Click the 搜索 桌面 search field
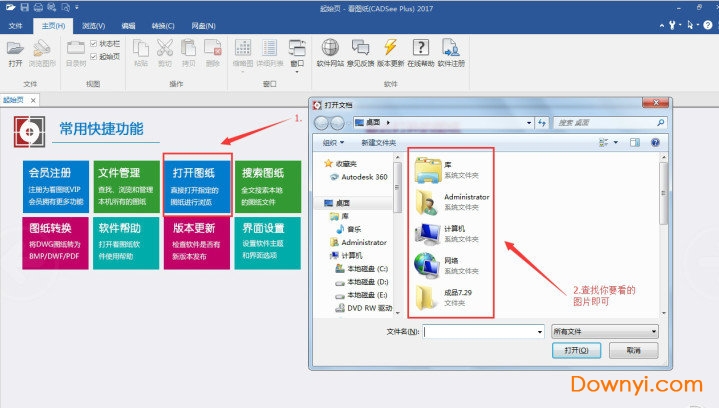The height and width of the screenshot is (408, 719). pos(609,123)
